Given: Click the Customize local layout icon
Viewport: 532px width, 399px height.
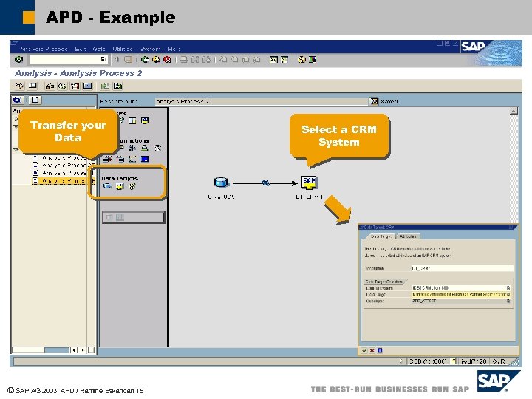Looking at the screenshot, I should (312, 60).
